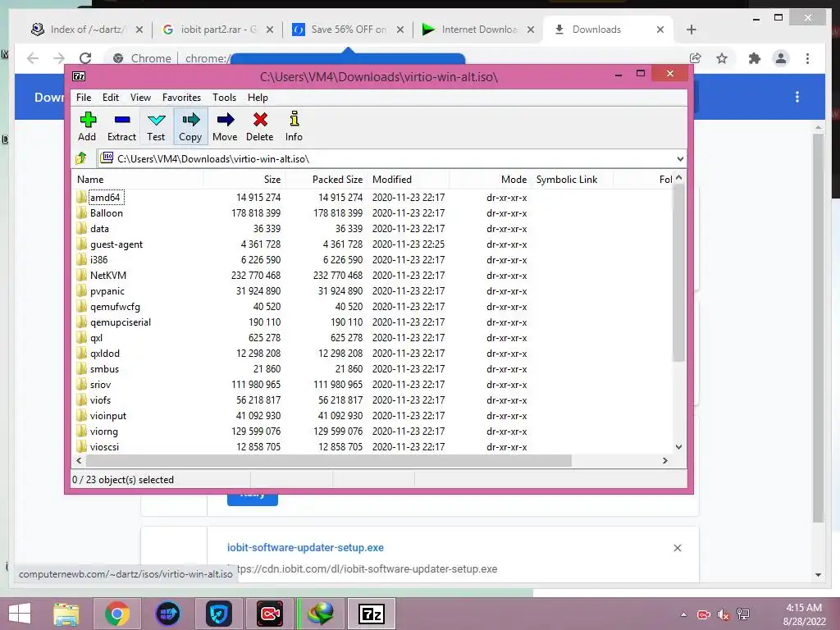The image size is (840, 630).
Task: Open a new Chrome tab
Action: coord(691,30)
